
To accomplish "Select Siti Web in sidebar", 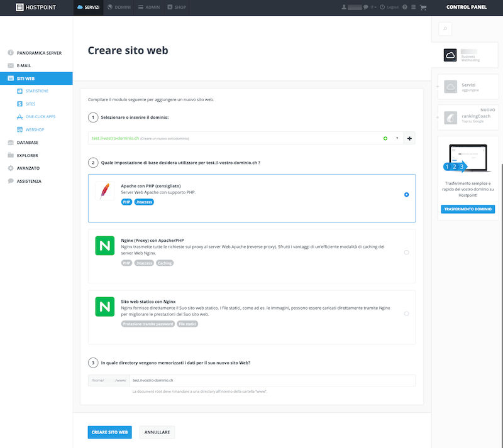I will (x=36, y=79).
